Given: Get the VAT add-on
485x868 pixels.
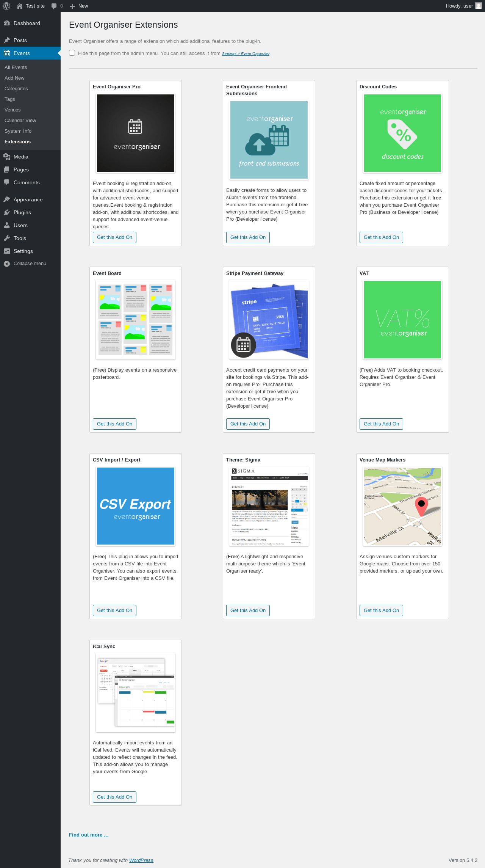Looking at the screenshot, I should (381, 424).
